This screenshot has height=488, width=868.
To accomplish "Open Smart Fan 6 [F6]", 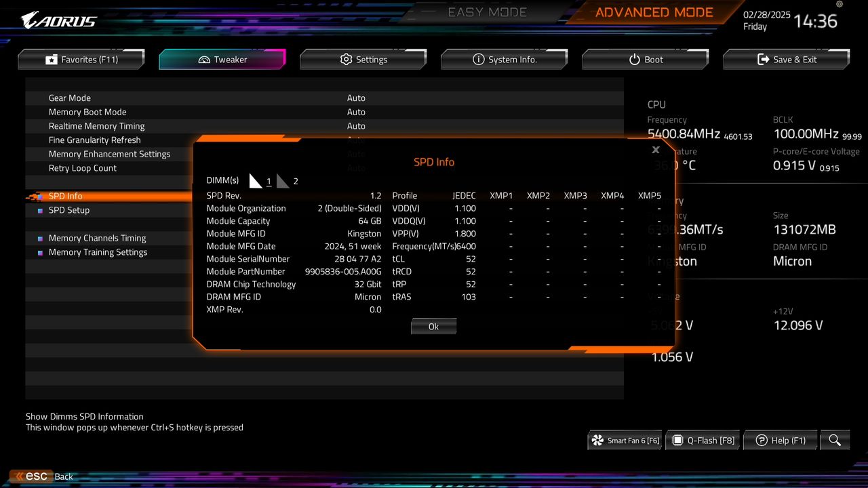I will tap(625, 441).
